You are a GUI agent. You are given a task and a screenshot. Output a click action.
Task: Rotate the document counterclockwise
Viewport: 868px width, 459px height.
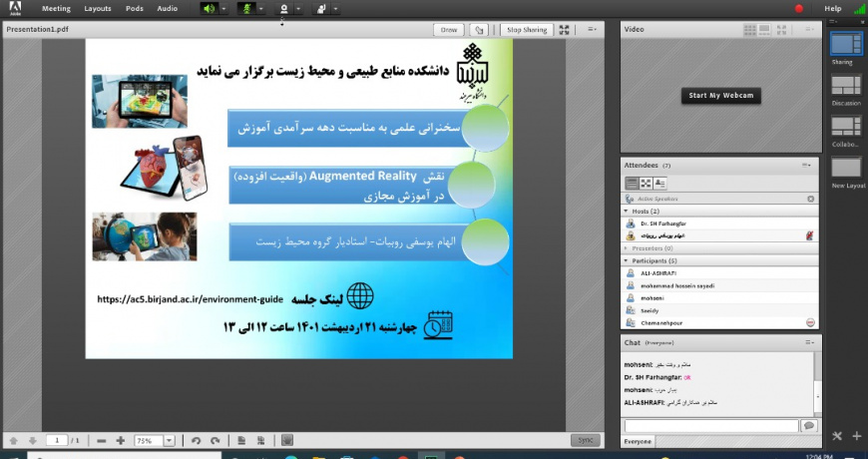[x=196, y=441]
